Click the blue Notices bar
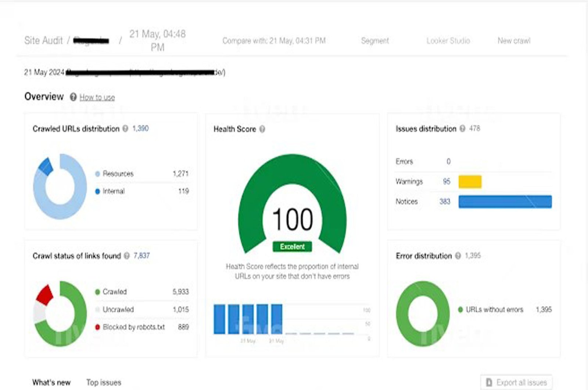 click(505, 202)
